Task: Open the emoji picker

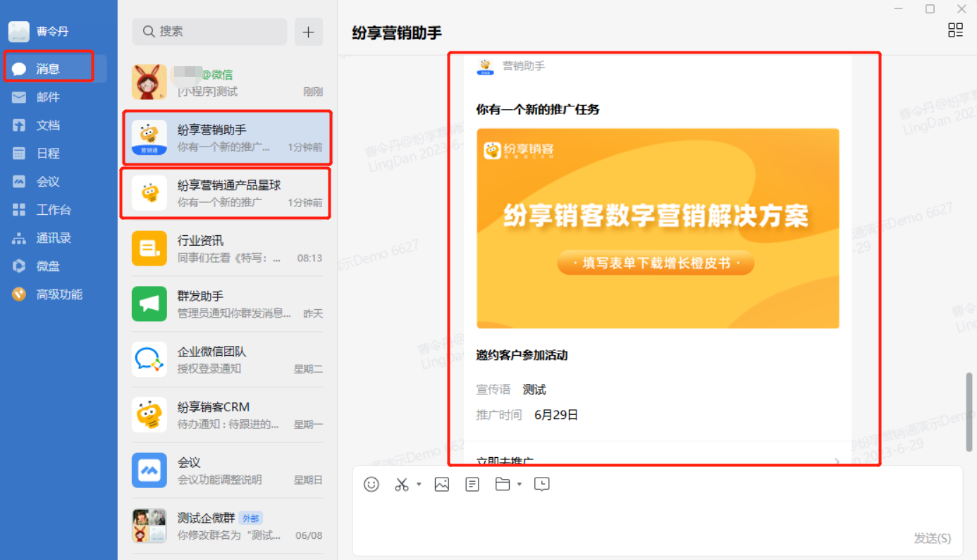Action: coord(371,485)
